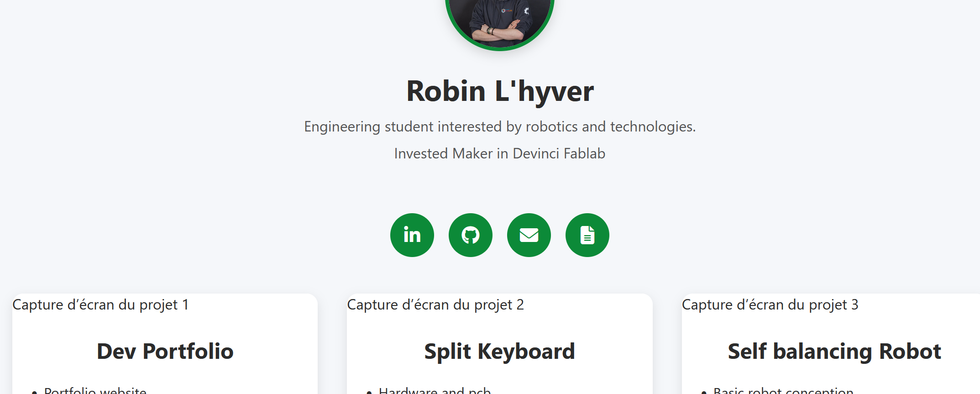Click the engineering student tagline text
Viewport: 980px width, 394px height.
tap(500, 126)
